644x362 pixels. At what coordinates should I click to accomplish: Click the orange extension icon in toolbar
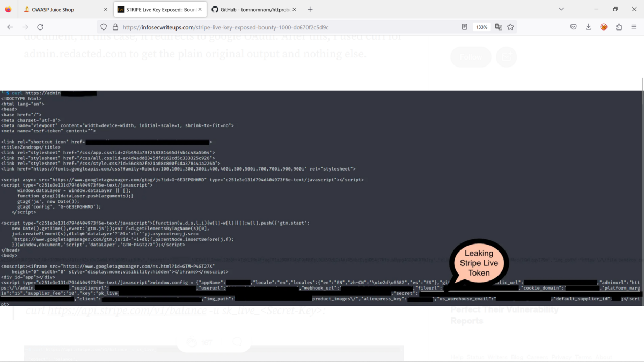(604, 27)
